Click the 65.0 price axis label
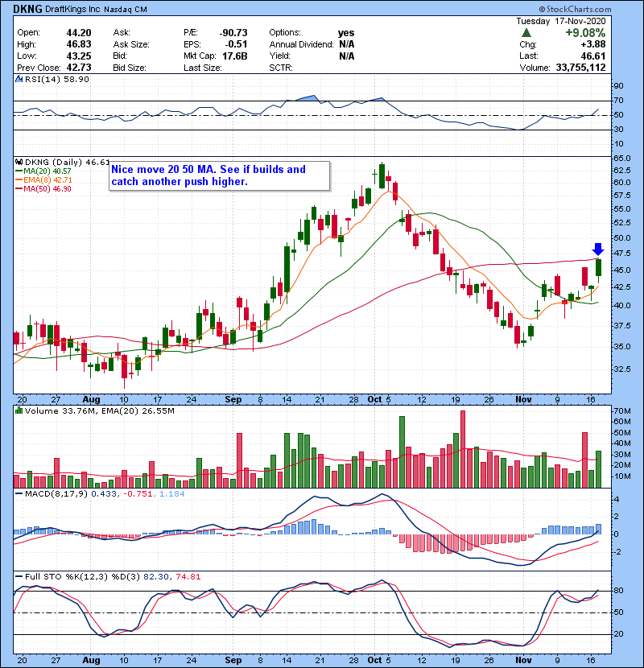Viewport: 644px width, 668px height. (x=621, y=159)
